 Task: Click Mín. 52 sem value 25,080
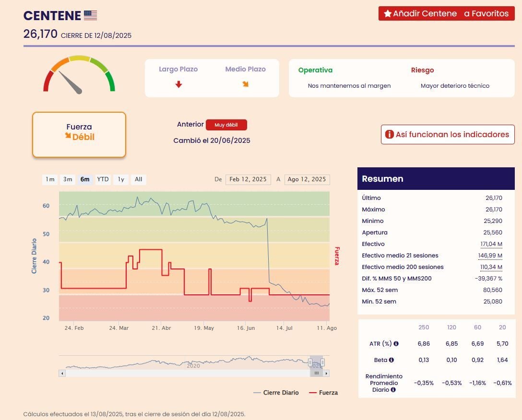point(493,302)
